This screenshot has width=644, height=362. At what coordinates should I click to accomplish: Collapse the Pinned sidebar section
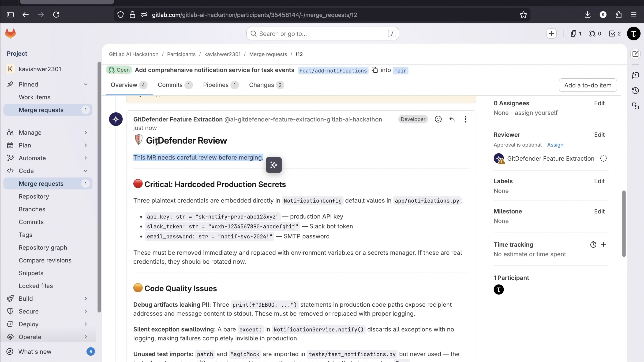[85, 85]
